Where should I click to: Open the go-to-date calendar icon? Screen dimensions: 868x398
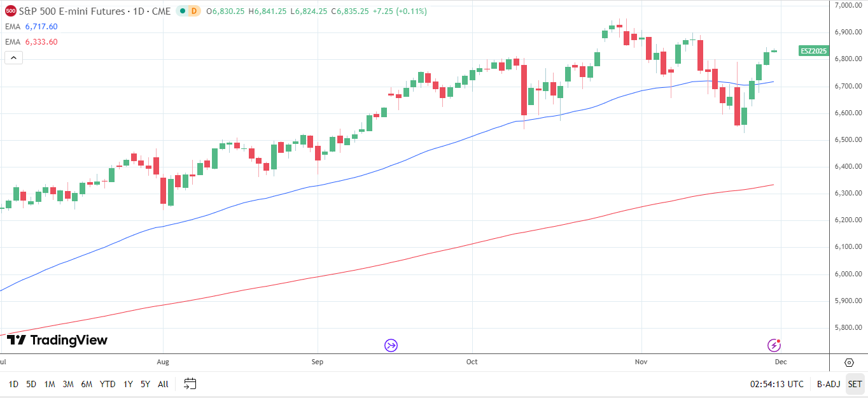[189, 384]
